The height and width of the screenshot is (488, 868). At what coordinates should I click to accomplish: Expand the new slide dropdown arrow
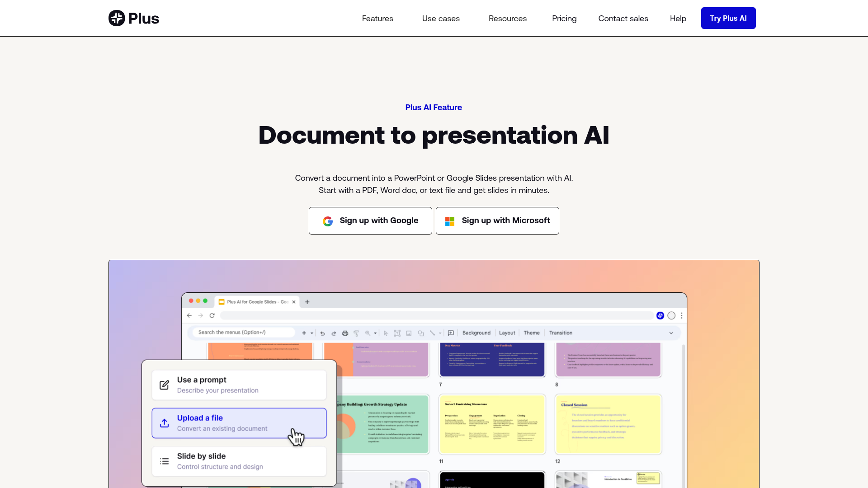pyautogui.click(x=312, y=333)
